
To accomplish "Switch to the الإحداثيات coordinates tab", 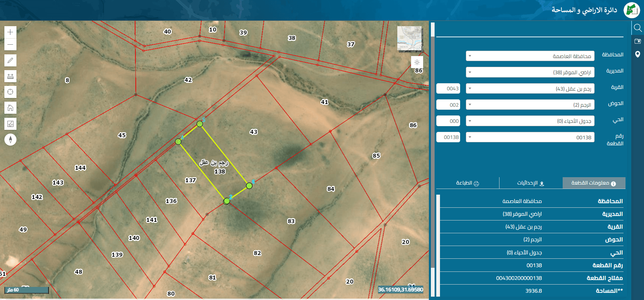I will click(531, 183).
